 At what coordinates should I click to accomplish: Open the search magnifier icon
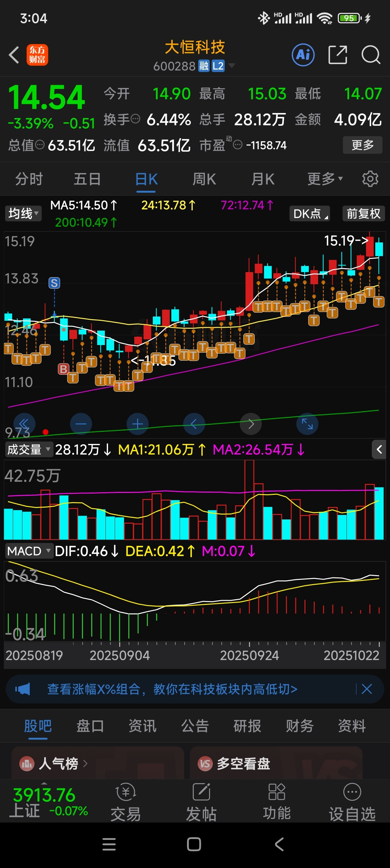tap(371, 55)
